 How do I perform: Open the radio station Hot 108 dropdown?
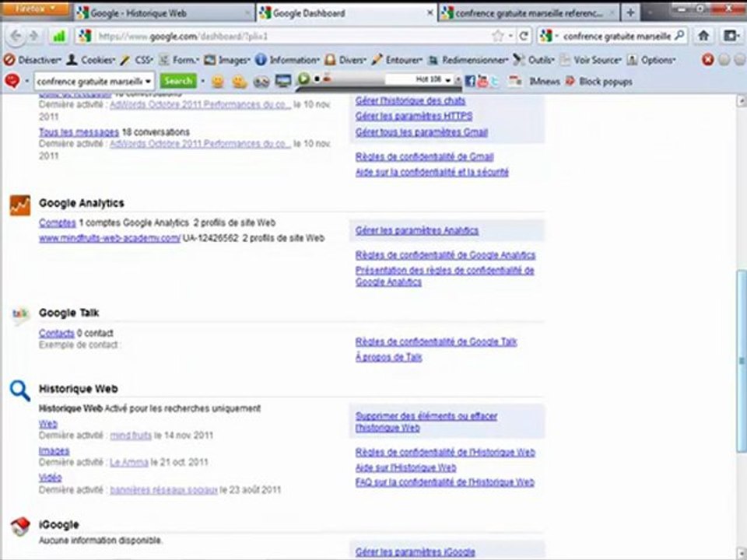(x=447, y=80)
